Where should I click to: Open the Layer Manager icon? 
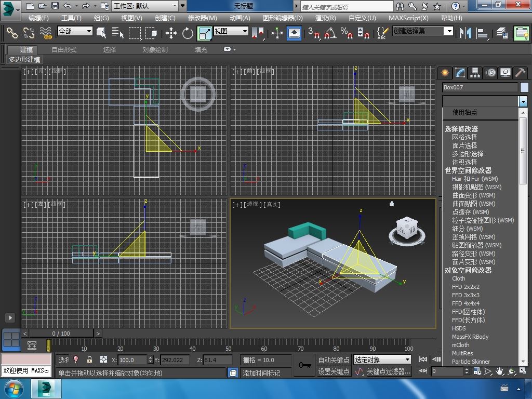(502, 33)
